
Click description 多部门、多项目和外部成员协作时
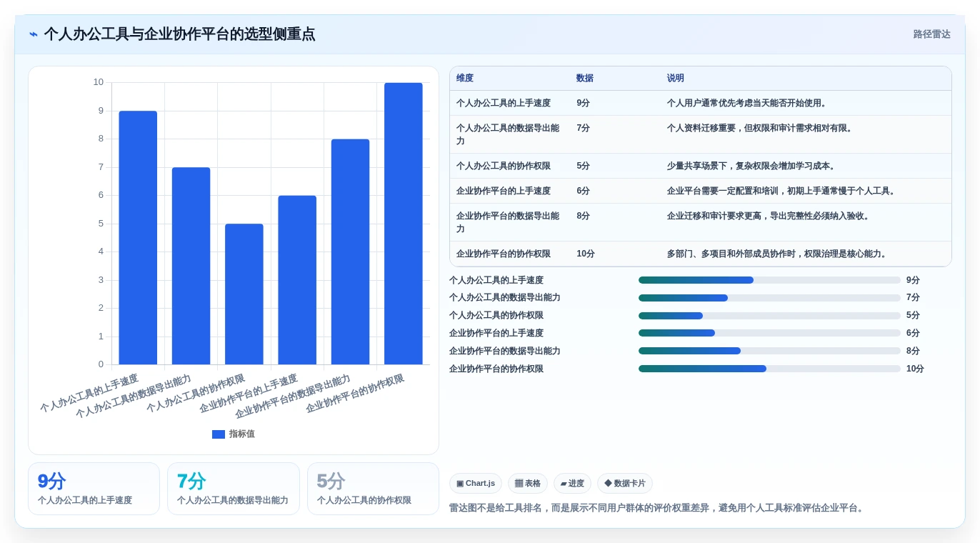tap(734, 254)
